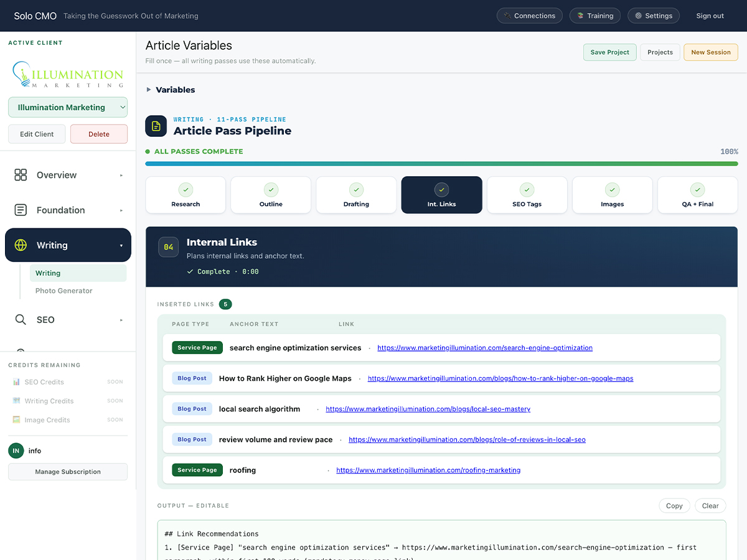Open the role-of-reviews-in-local-seo link

(x=467, y=439)
